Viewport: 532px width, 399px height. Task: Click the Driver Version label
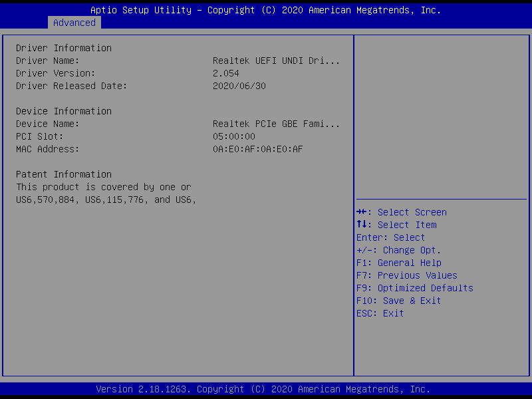[x=56, y=73]
